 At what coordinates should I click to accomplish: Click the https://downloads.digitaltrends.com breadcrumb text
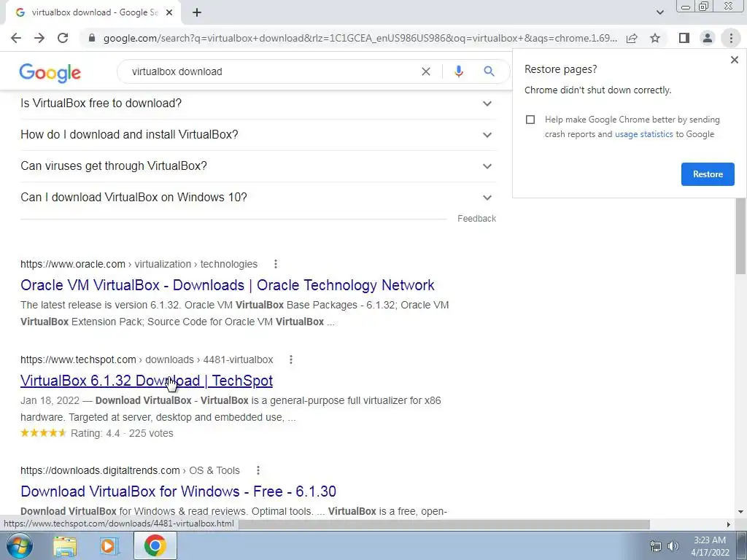coord(100,470)
